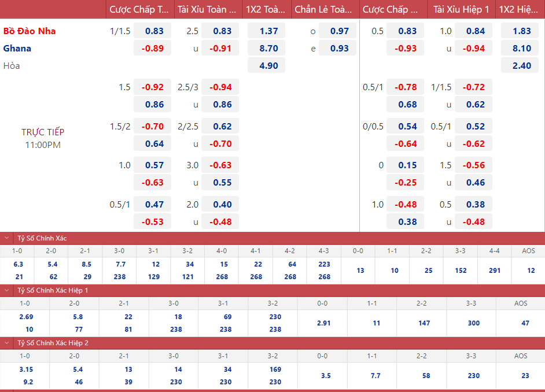This screenshot has width=545, height=392.
Task: Pick the 8.70 odds for Ghana full-time
Action: [266, 48]
